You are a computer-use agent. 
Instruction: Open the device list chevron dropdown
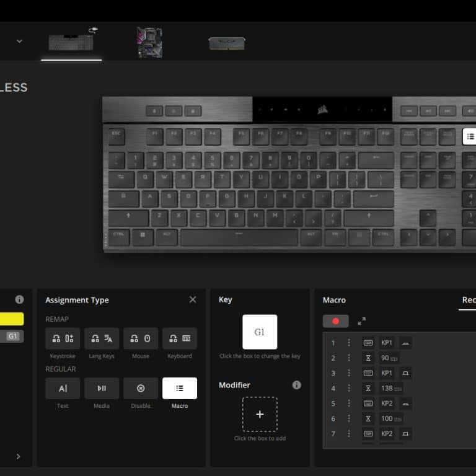(19, 41)
